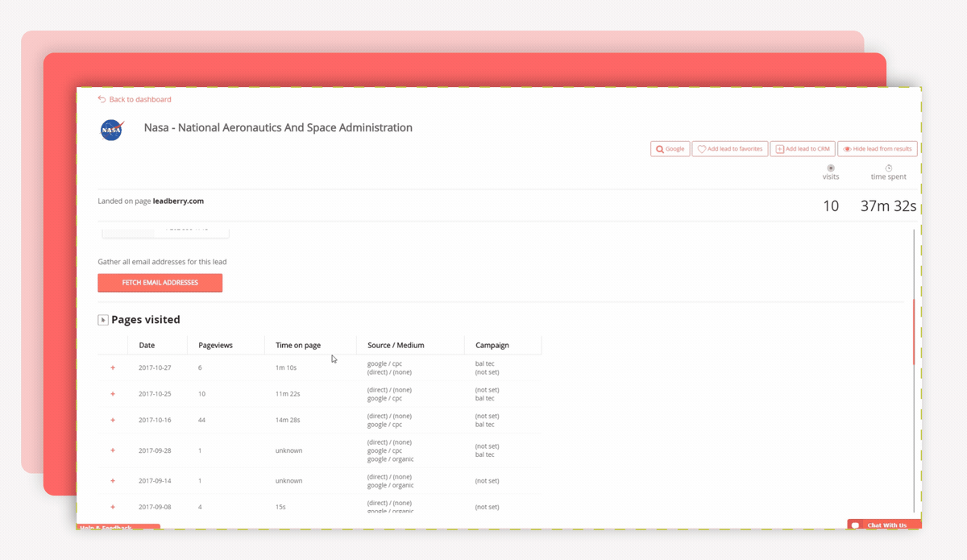The width and height of the screenshot is (967, 560).
Task: Click Add lead to CRM button
Action: 803,149
